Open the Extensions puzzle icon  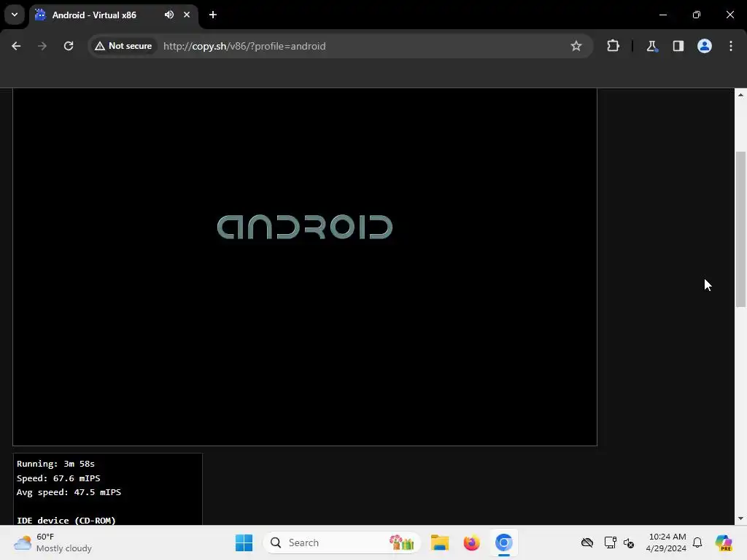[x=613, y=46]
